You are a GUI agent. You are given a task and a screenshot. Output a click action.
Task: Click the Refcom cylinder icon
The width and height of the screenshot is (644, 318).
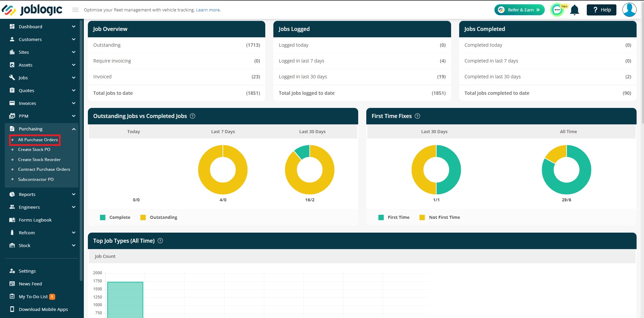pos(12,233)
